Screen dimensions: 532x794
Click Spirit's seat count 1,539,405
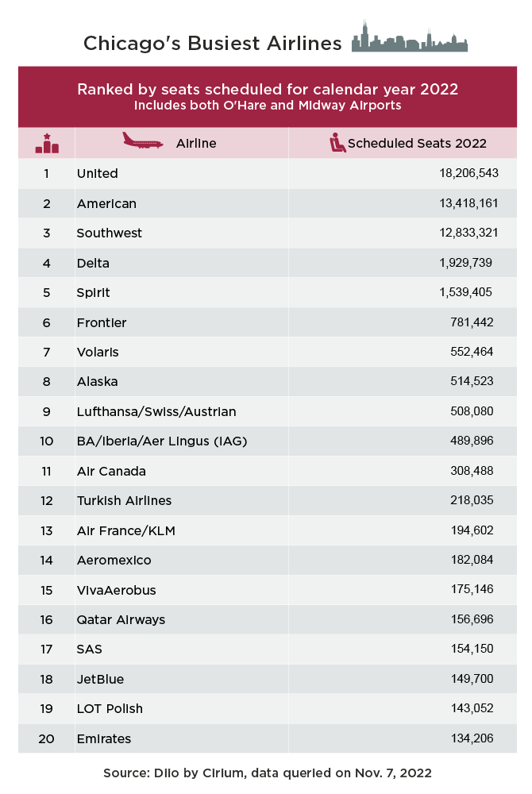click(465, 292)
